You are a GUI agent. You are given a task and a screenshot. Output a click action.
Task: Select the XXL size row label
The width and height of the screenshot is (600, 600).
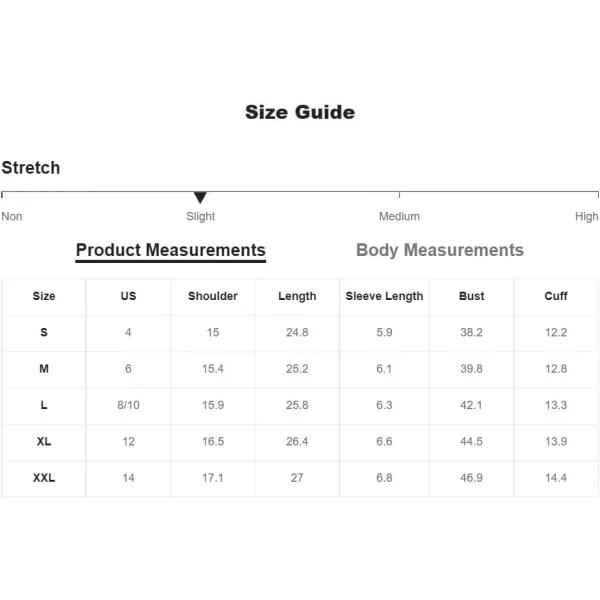click(44, 478)
